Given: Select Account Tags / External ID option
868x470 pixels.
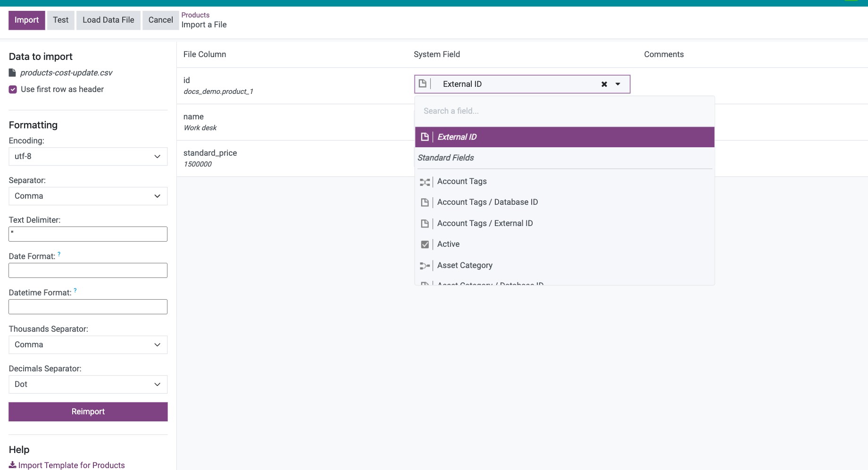Looking at the screenshot, I should click(565, 223).
